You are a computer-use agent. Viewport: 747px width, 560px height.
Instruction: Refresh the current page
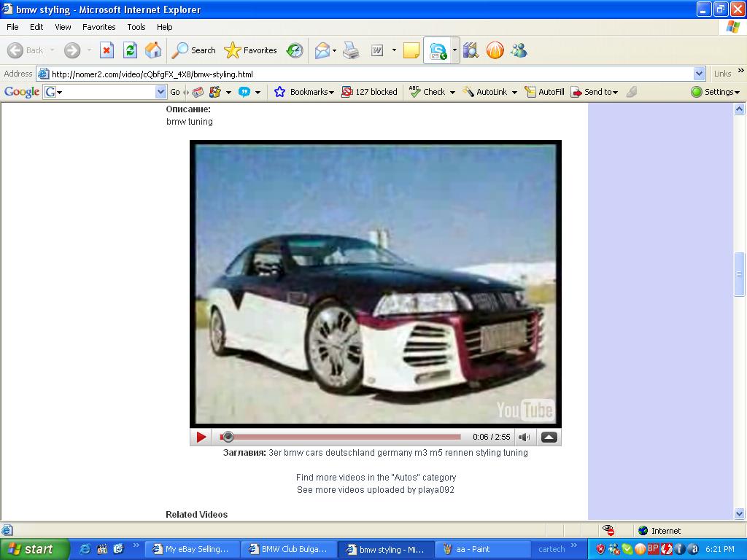click(130, 50)
